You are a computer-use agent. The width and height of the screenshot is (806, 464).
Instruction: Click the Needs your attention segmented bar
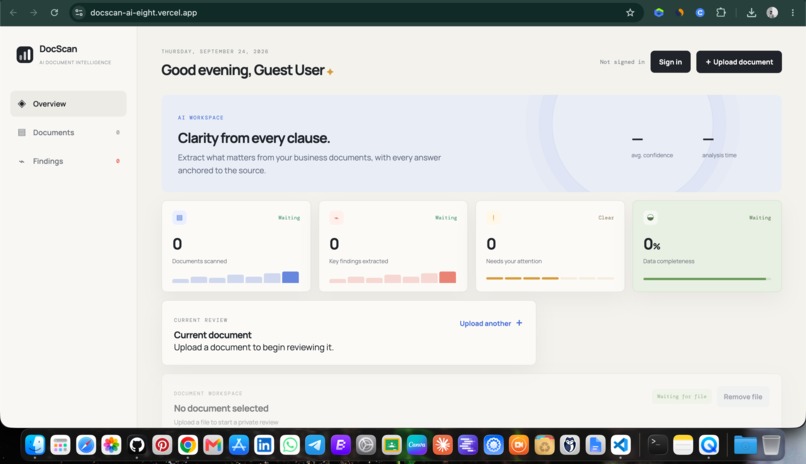click(550, 278)
